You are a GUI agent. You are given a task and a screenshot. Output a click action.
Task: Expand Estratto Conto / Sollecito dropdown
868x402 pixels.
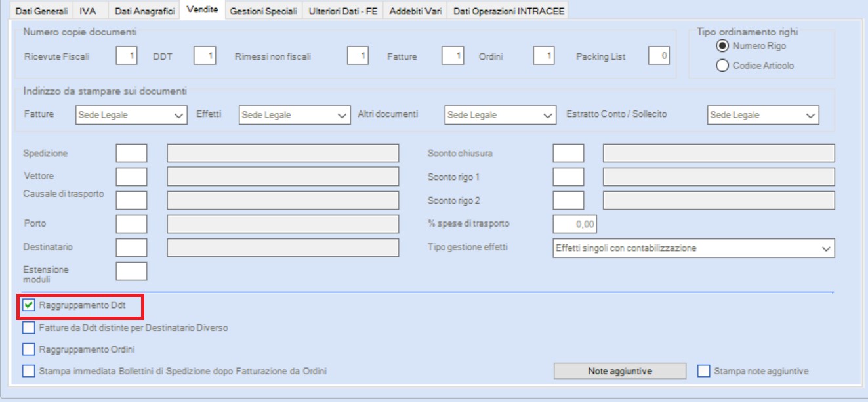coord(764,115)
